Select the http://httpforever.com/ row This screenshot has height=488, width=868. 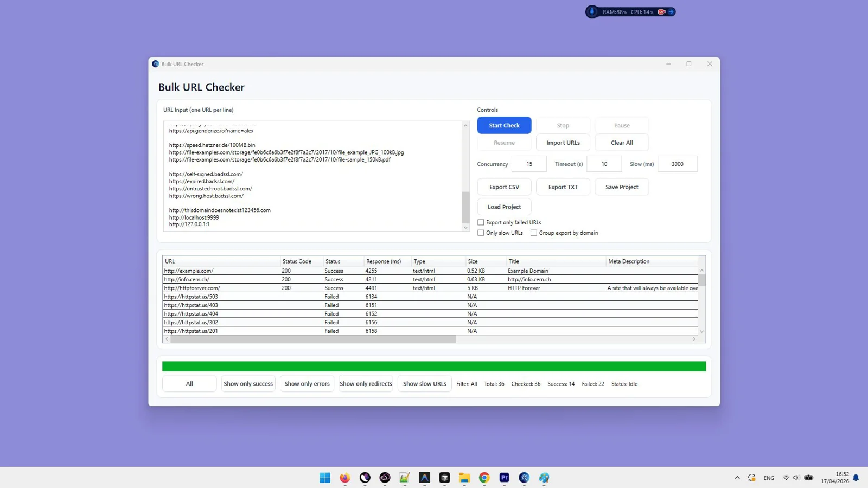[x=430, y=288]
